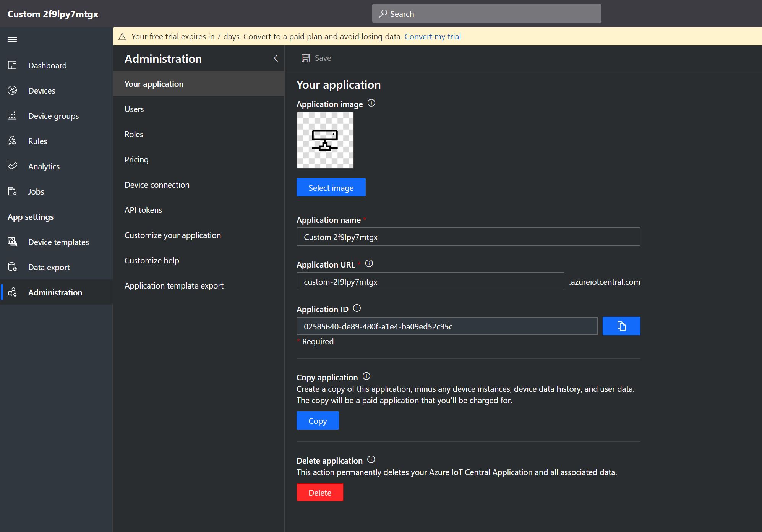Click the Application name text field

[x=468, y=237]
